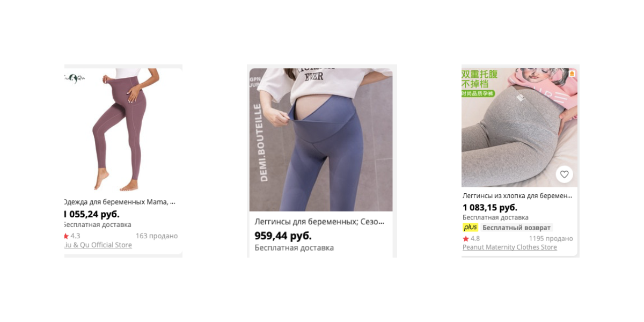Open the blue leggings product image
Screen dimensions: 644x322
pyautogui.click(x=321, y=140)
